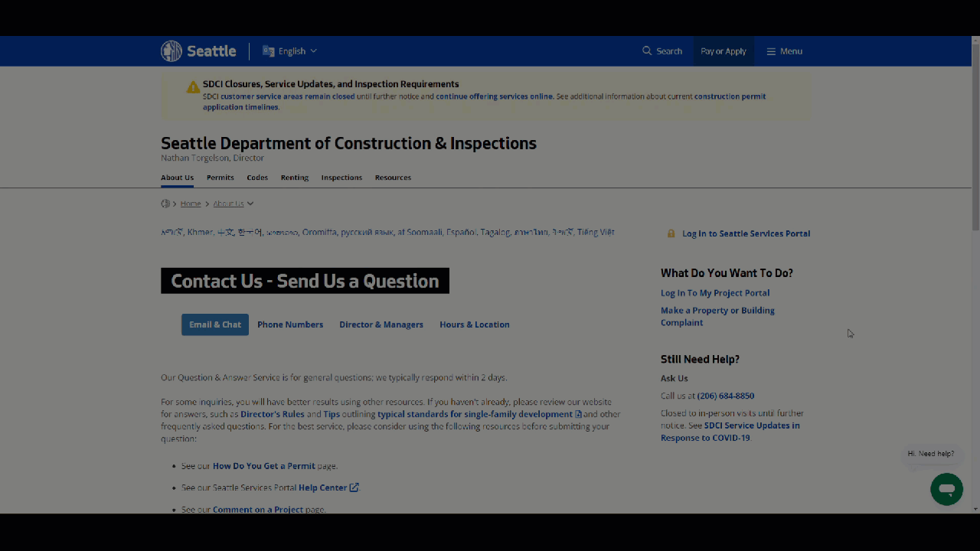
Task: Select the Director & Managers tab
Action: point(381,324)
